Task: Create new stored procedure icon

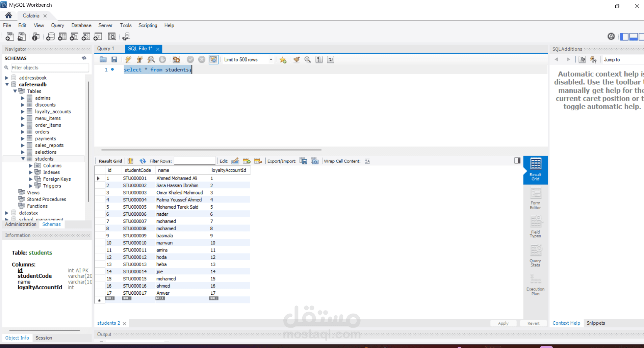Action: 86,36
